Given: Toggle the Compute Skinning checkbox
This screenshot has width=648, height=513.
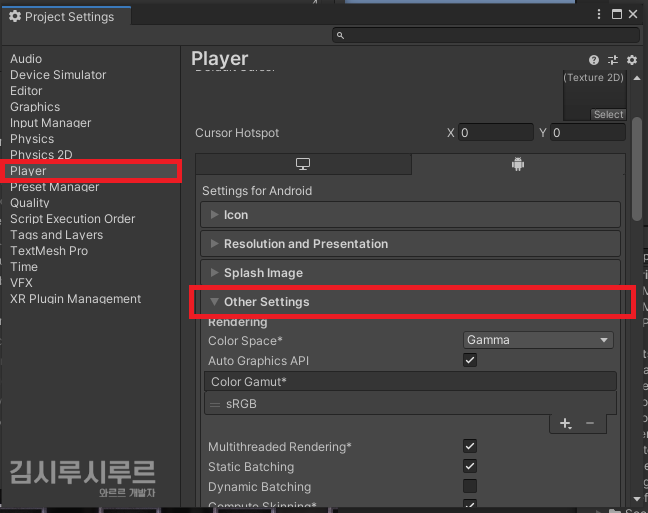Looking at the screenshot, I should 470,504.
